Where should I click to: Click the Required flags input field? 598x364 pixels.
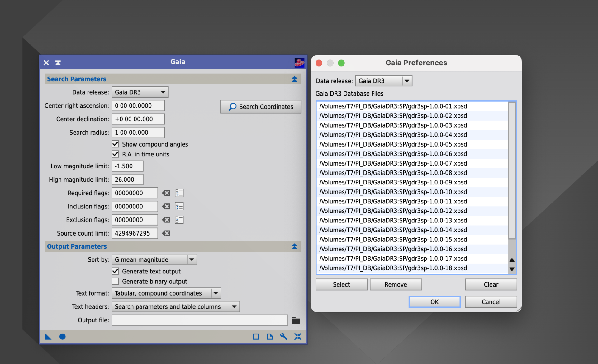[135, 193]
